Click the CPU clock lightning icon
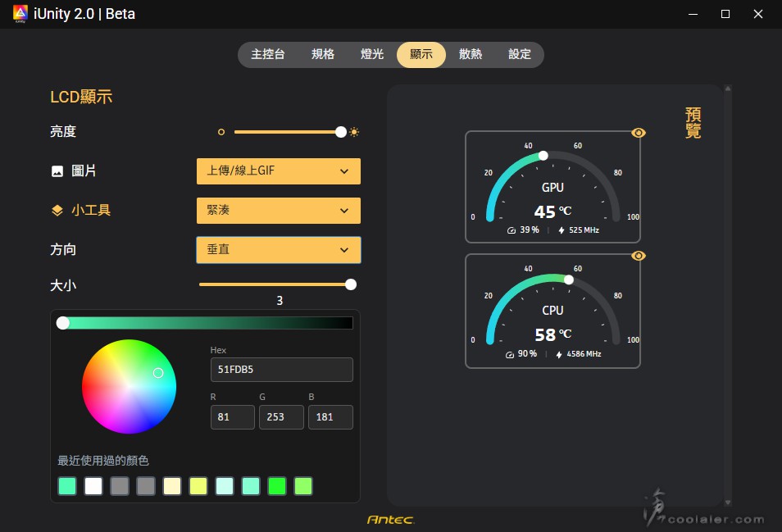 (x=559, y=354)
